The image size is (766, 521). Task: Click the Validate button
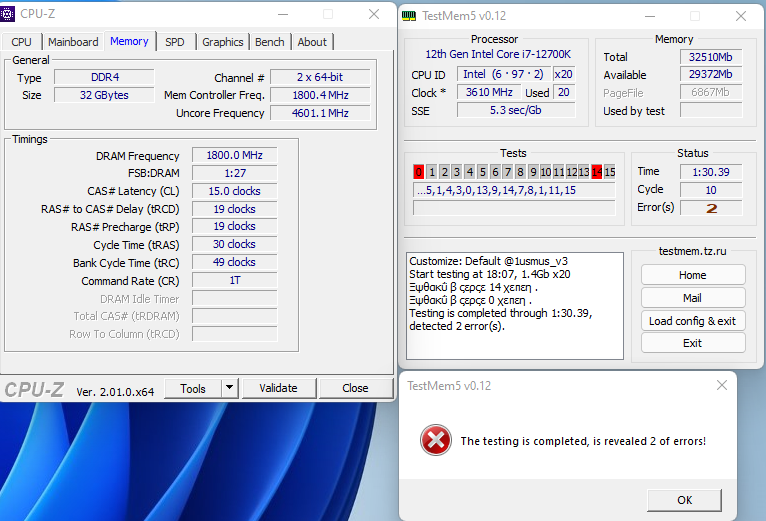coord(278,388)
